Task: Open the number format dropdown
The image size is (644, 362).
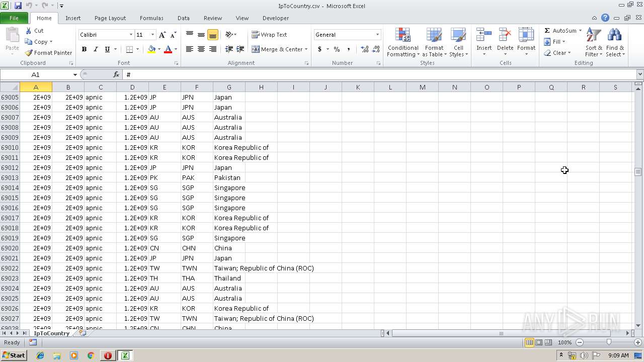Action: coord(377,35)
